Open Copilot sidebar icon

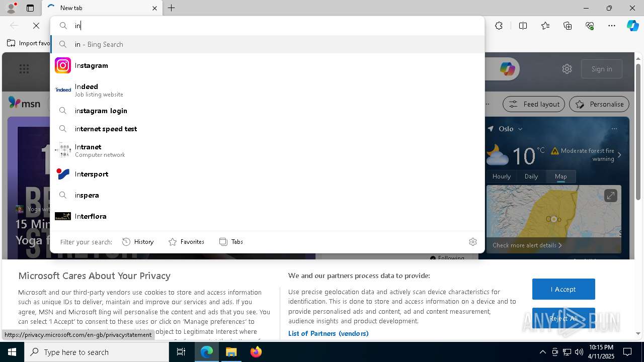[632, 26]
